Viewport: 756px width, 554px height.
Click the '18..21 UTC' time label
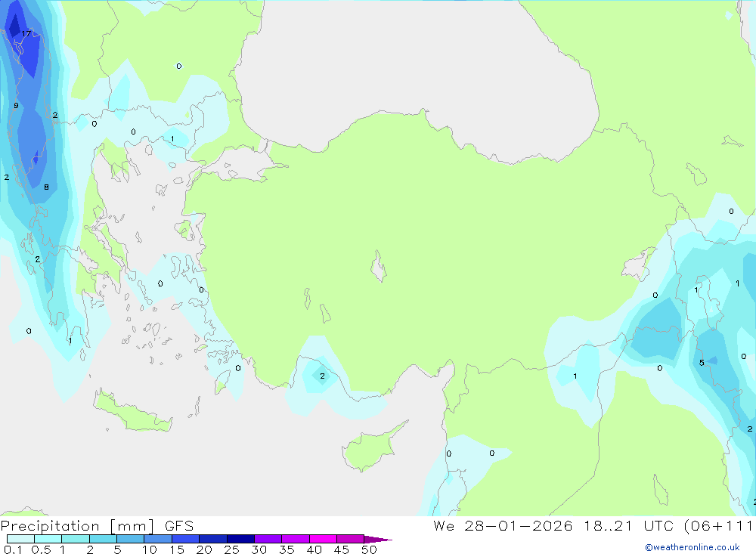628,525
